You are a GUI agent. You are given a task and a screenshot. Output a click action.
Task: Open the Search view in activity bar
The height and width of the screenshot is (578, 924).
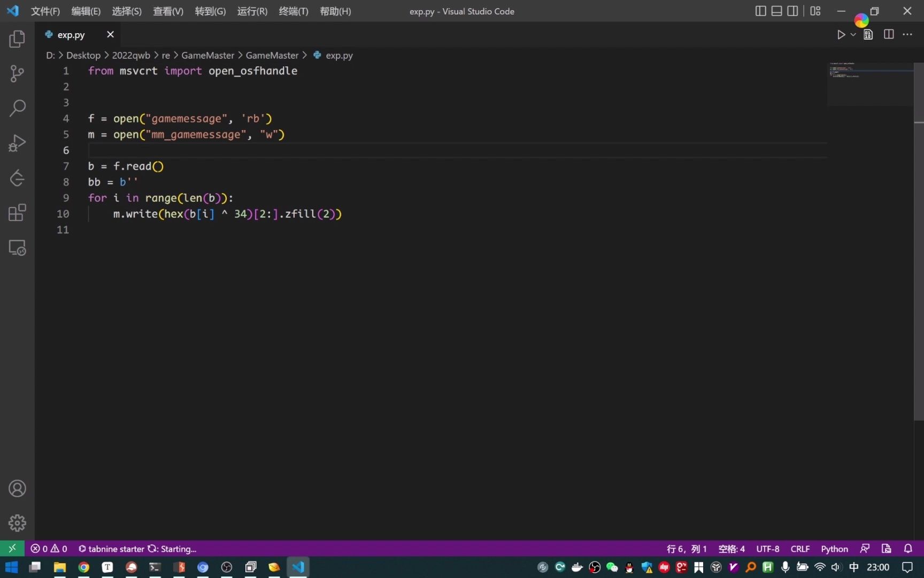pyautogui.click(x=17, y=108)
